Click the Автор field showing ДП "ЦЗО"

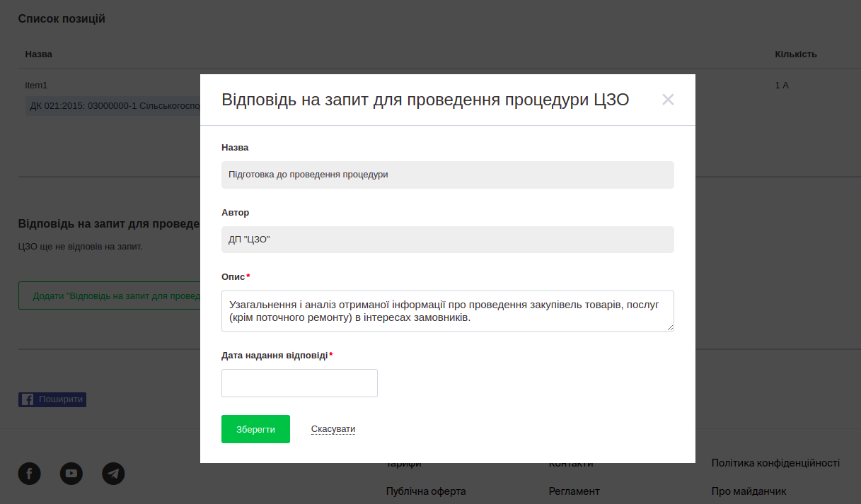(447, 240)
